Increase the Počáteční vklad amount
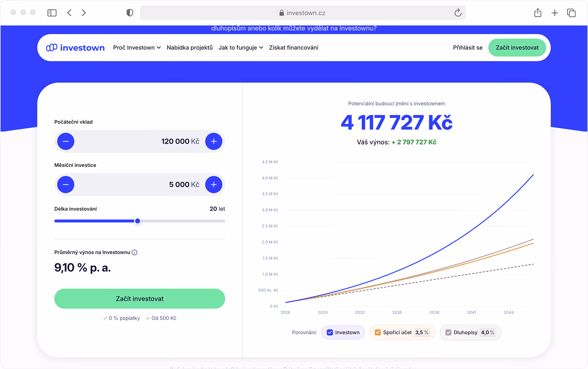The height and width of the screenshot is (369, 588). (x=214, y=141)
